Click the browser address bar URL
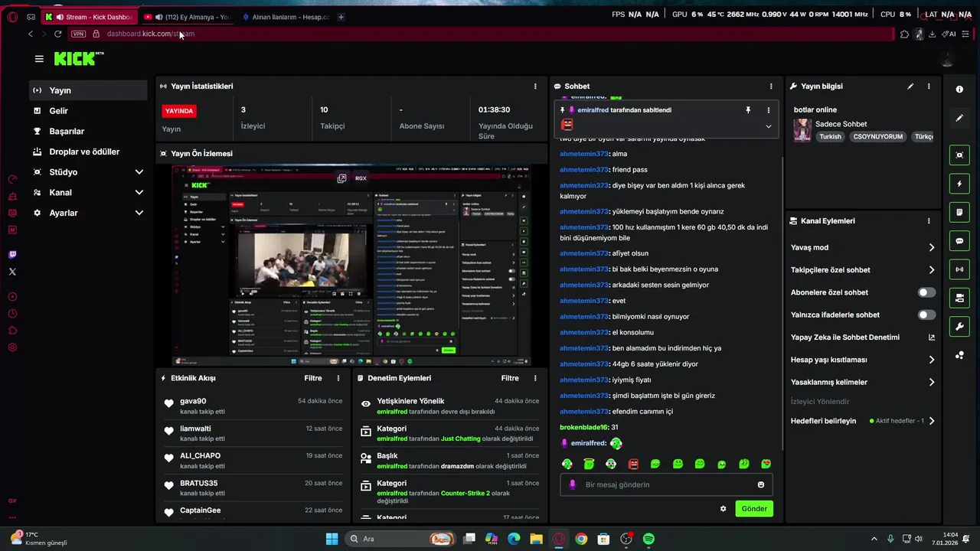 (x=151, y=34)
